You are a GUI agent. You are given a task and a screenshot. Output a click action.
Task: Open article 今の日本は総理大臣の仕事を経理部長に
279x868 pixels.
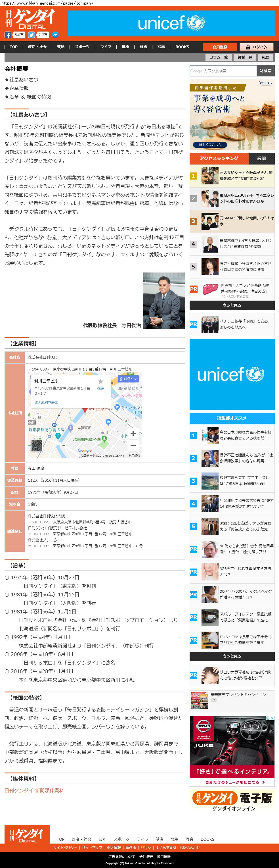(246, 435)
